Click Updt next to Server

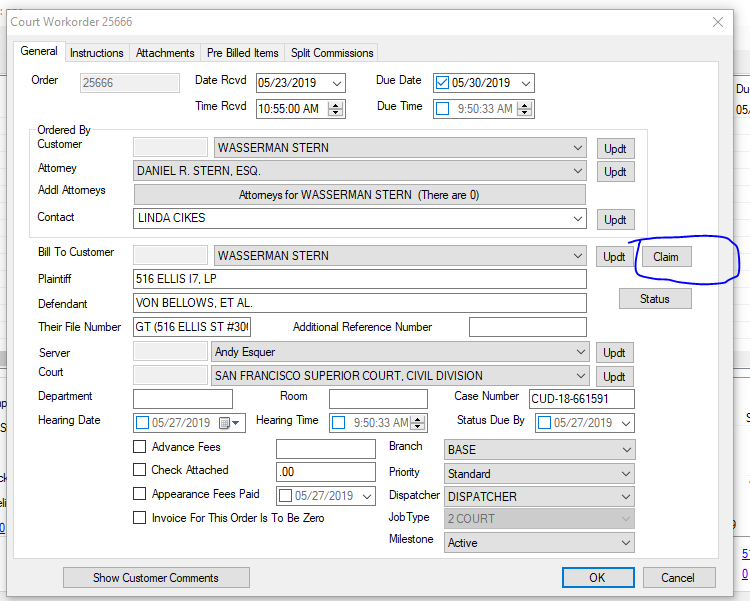pos(614,353)
